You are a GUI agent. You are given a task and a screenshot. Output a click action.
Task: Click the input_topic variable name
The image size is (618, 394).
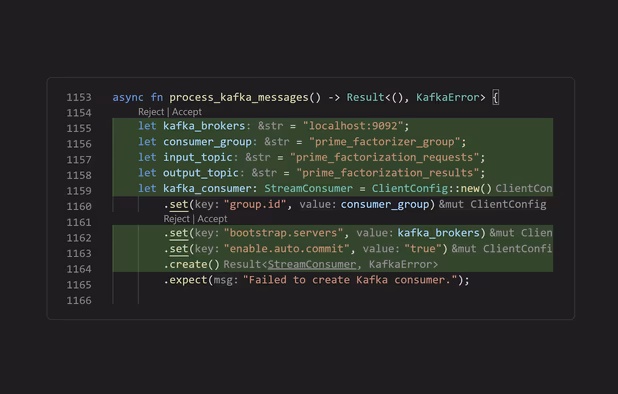(x=198, y=157)
